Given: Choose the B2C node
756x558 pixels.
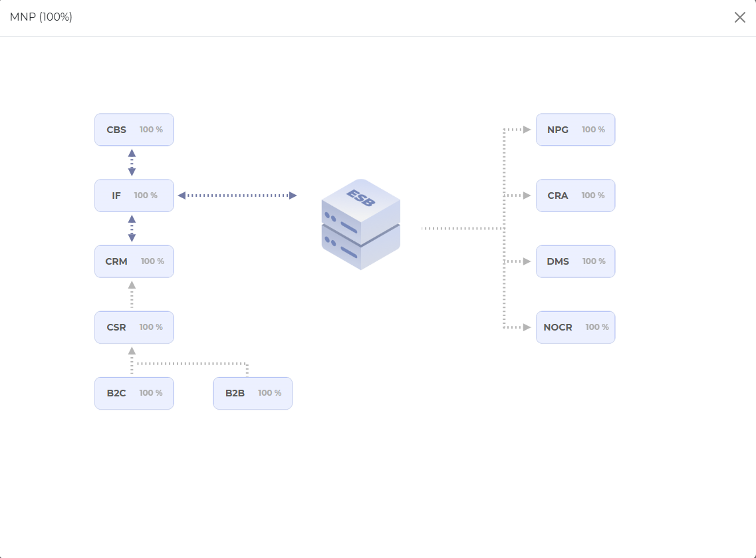Looking at the screenshot, I should pyautogui.click(x=134, y=393).
